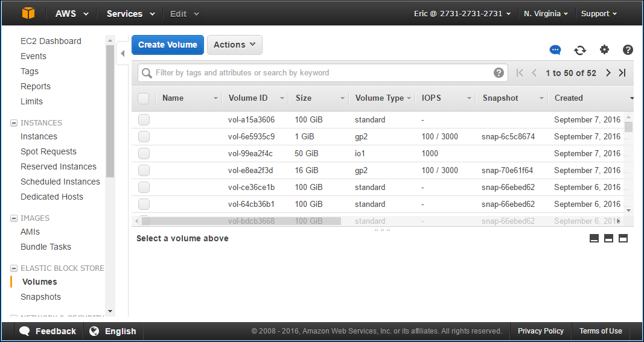Click the 16 GiB size cell

click(307, 170)
